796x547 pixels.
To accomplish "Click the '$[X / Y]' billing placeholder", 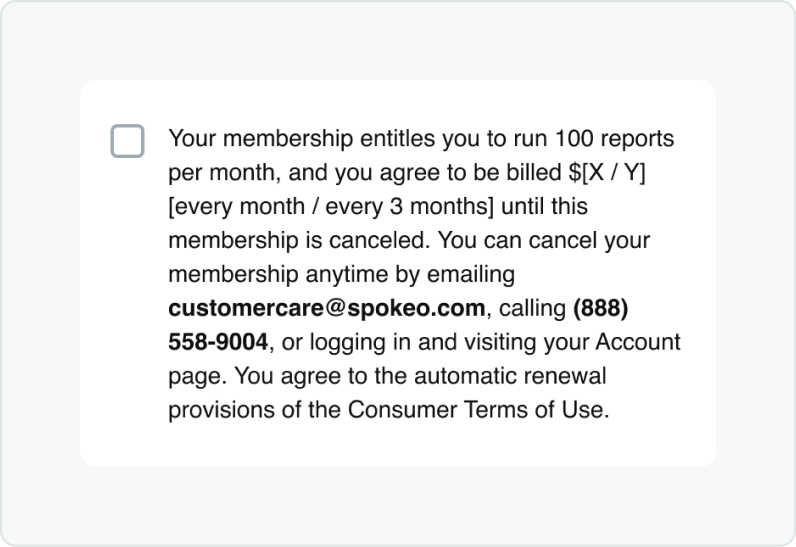I will coord(608,172).
